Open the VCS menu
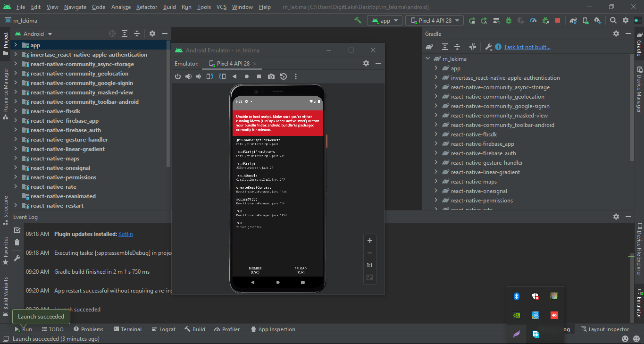Viewport: 644px width, 344px height. pyautogui.click(x=222, y=7)
